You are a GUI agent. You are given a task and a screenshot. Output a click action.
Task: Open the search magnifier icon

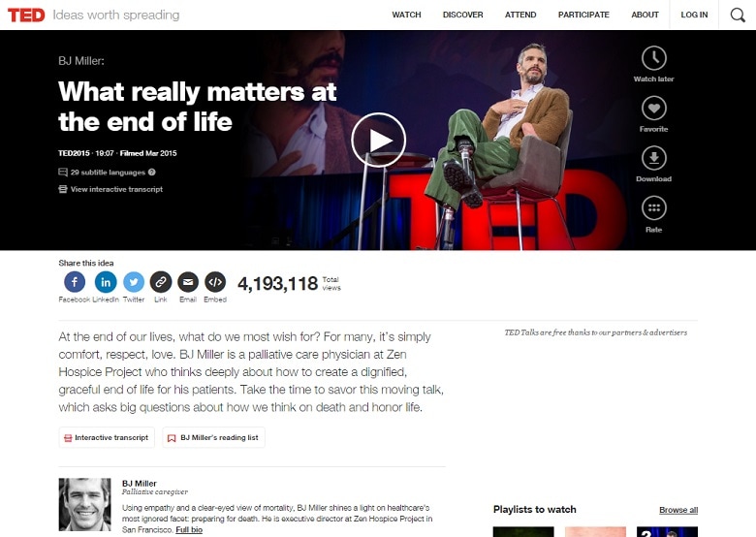coord(738,15)
